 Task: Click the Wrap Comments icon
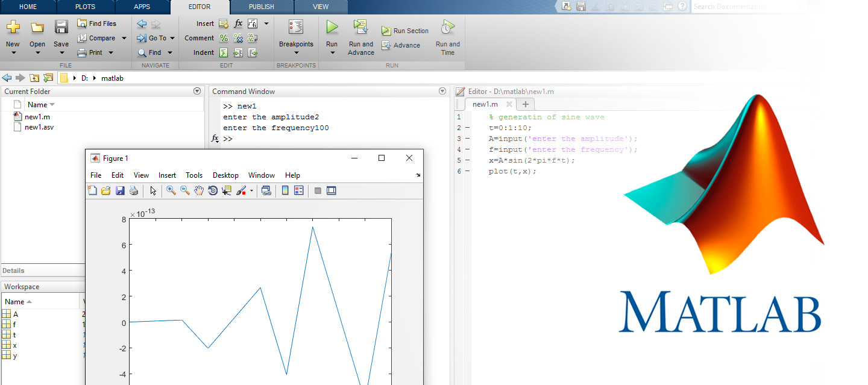click(253, 38)
